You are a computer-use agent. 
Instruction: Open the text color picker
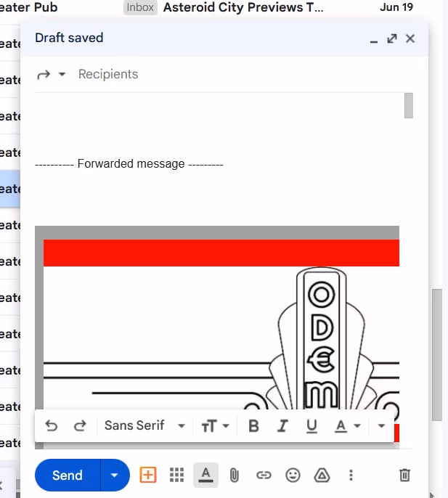coord(347,425)
